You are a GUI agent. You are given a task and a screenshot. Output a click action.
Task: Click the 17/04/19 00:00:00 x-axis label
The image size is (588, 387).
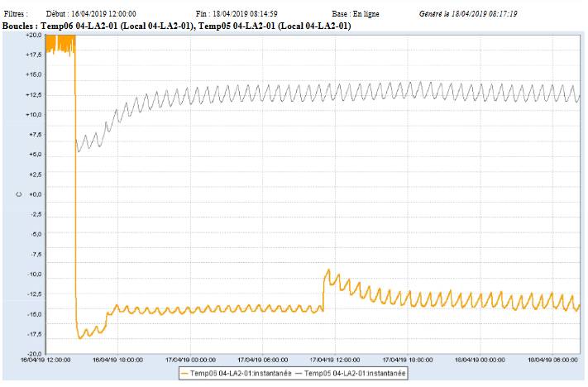click(190, 360)
